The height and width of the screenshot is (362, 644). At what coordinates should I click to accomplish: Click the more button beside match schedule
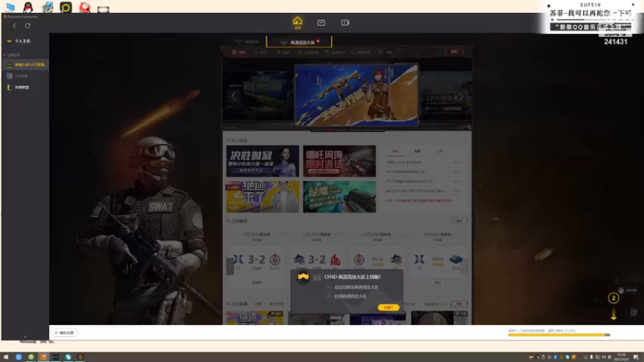[459, 220]
